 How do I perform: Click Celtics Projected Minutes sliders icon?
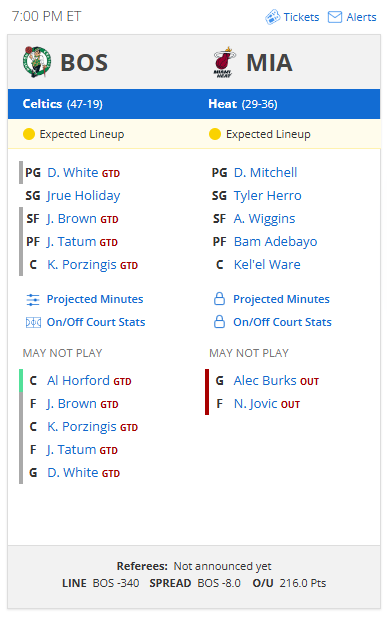pyautogui.click(x=33, y=300)
